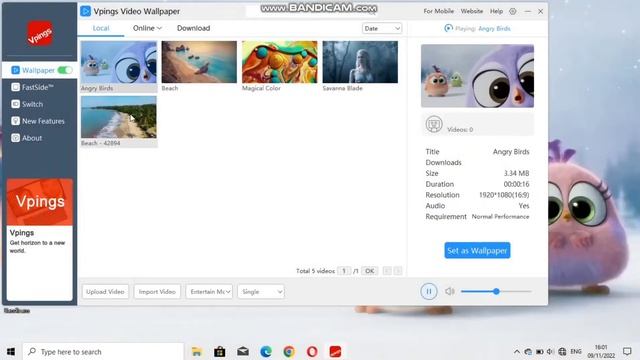Click the Wallpaper sidebar icon
Screen dimensions: 640x360
(x=16, y=70)
